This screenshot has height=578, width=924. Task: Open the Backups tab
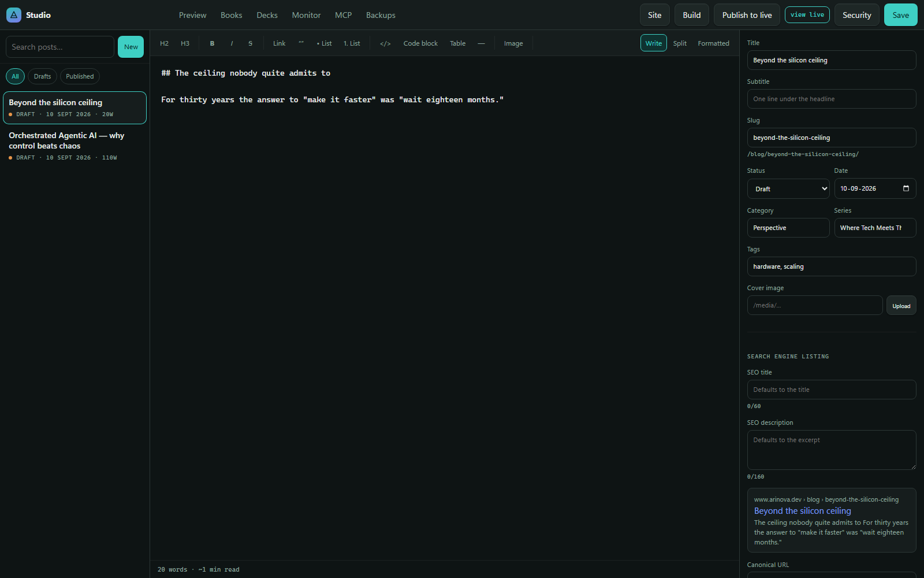pyautogui.click(x=381, y=15)
